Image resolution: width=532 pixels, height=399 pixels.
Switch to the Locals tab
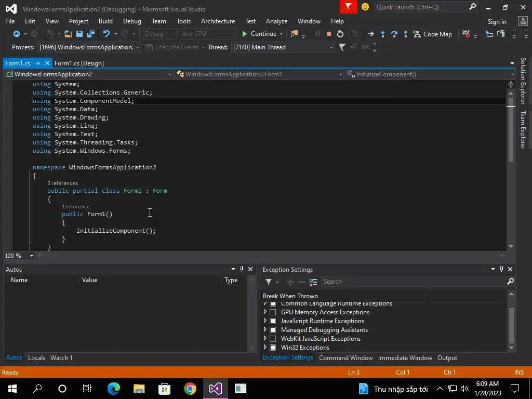(x=37, y=357)
